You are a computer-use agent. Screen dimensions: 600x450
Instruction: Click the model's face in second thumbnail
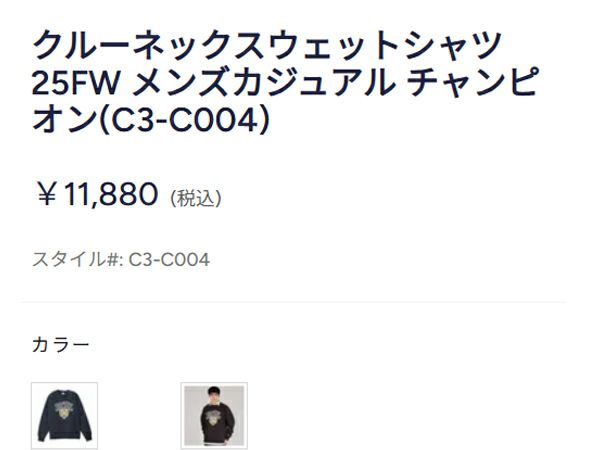point(214,393)
